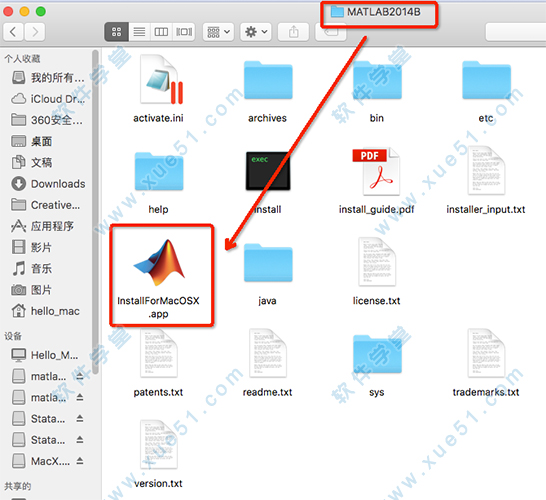Eject the first Stata... volume
The width and height of the screenshot is (546, 500).
pyautogui.click(x=80, y=419)
